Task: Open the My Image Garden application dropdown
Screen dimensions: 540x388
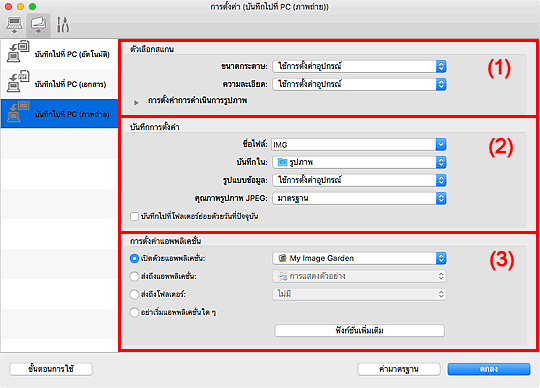Action: point(359,258)
